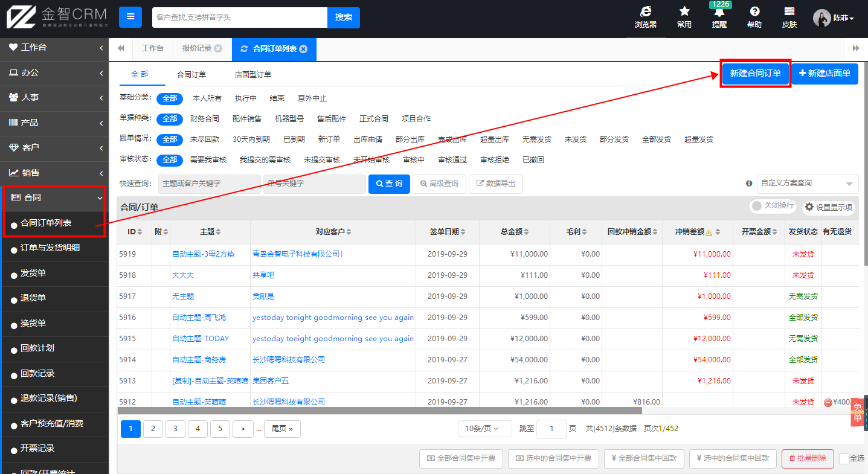
Task: Click the red 批量删除 button
Action: pyautogui.click(x=808, y=459)
